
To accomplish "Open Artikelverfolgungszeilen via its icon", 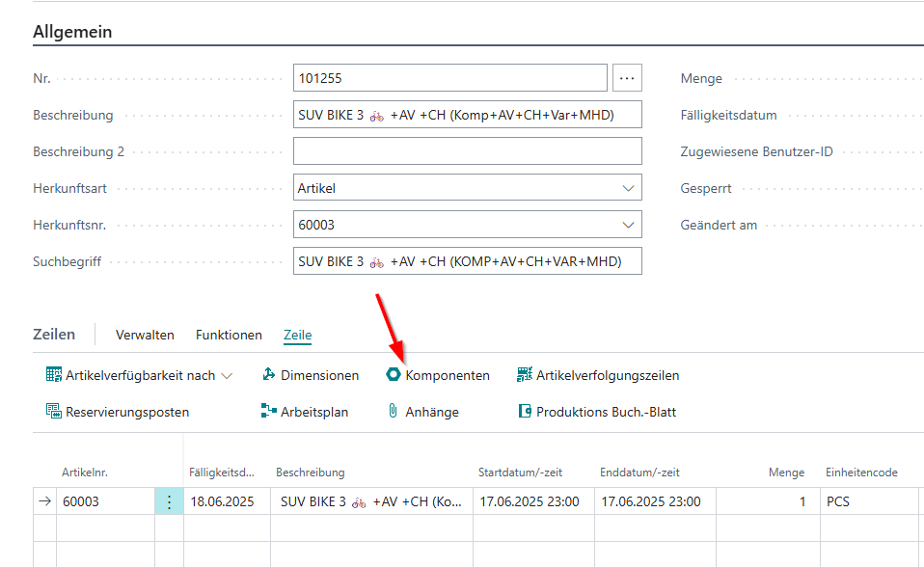I will [x=525, y=375].
